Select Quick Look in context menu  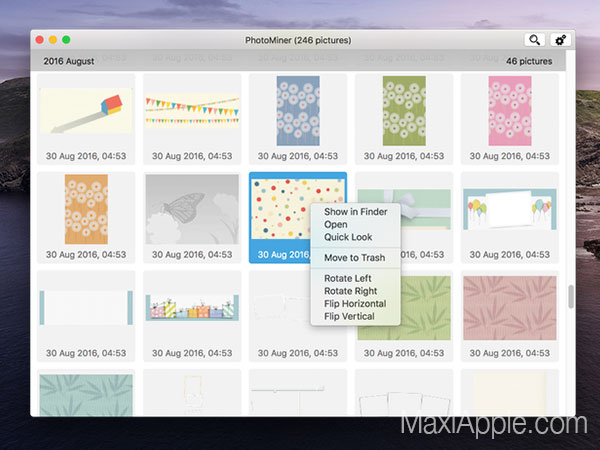[355, 237]
